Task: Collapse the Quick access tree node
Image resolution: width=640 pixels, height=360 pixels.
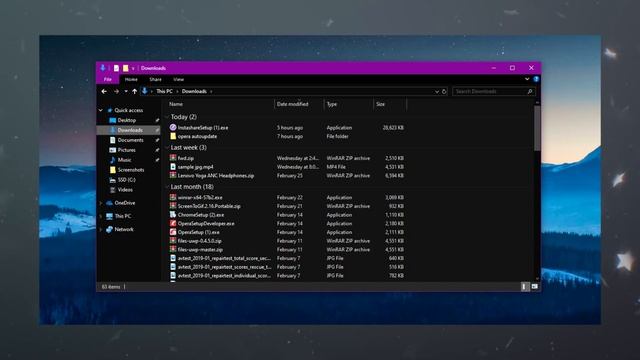Action: [x=101, y=110]
